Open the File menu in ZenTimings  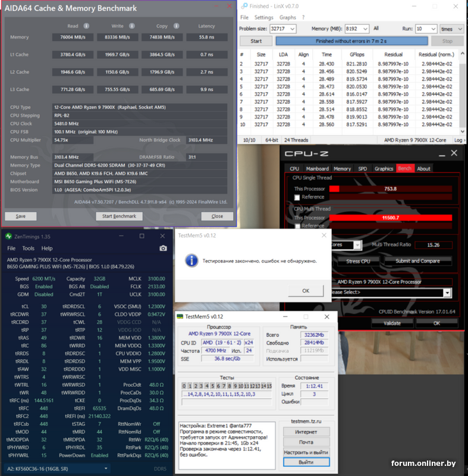point(11,248)
